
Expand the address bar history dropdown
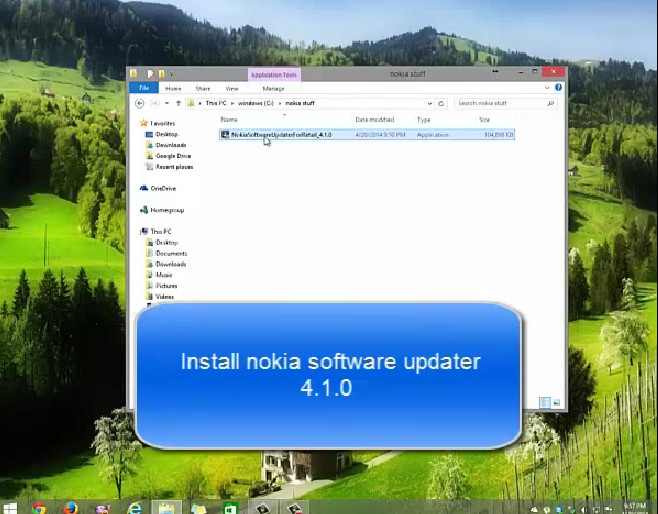(x=430, y=103)
